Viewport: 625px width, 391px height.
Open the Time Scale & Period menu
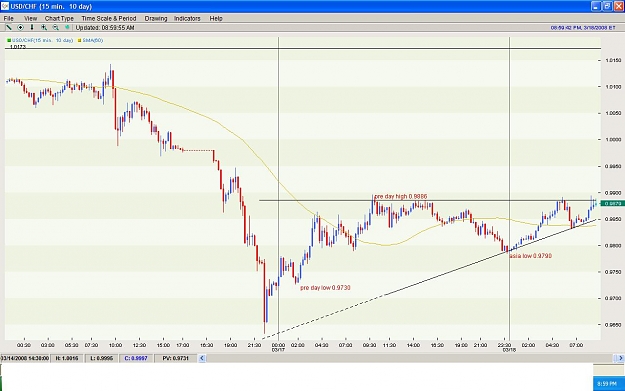(109, 18)
